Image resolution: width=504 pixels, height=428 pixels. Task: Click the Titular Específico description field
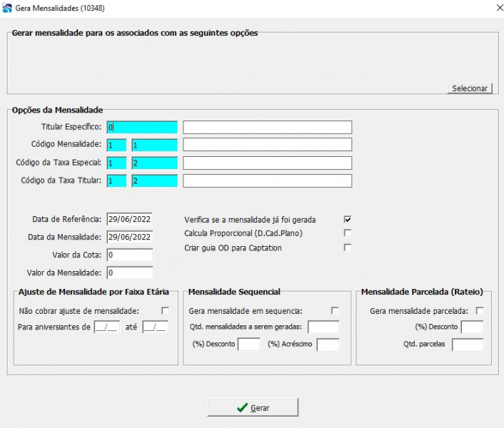[268, 127]
